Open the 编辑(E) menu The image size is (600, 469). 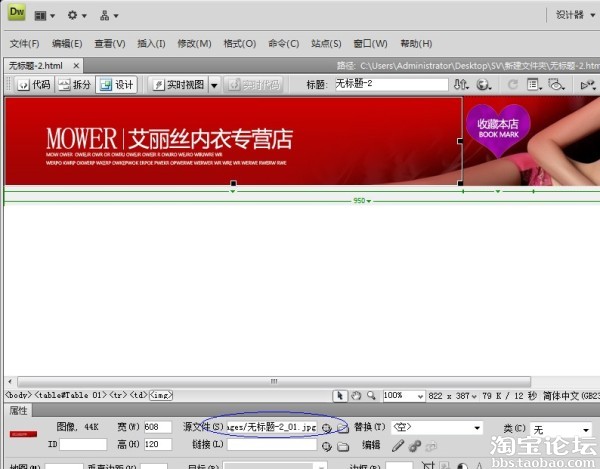[x=67, y=44]
